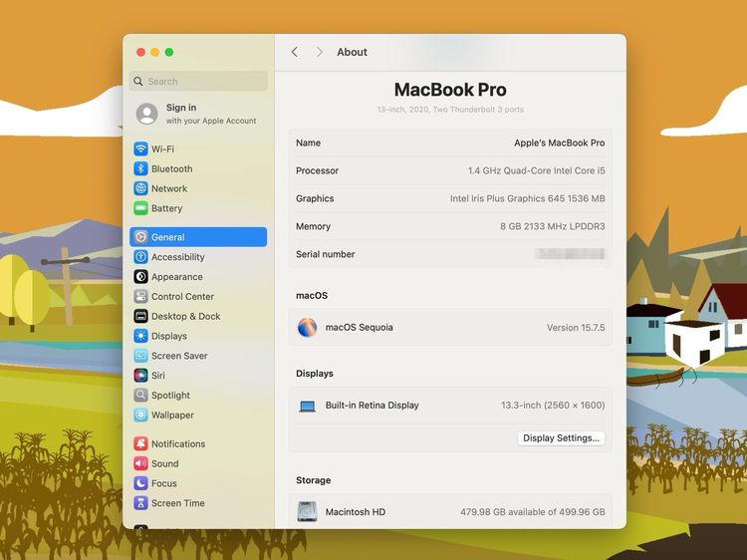Viewport: 747px width, 560px height.
Task: Click the Spotlight magnifier icon
Action: point(140,396)
